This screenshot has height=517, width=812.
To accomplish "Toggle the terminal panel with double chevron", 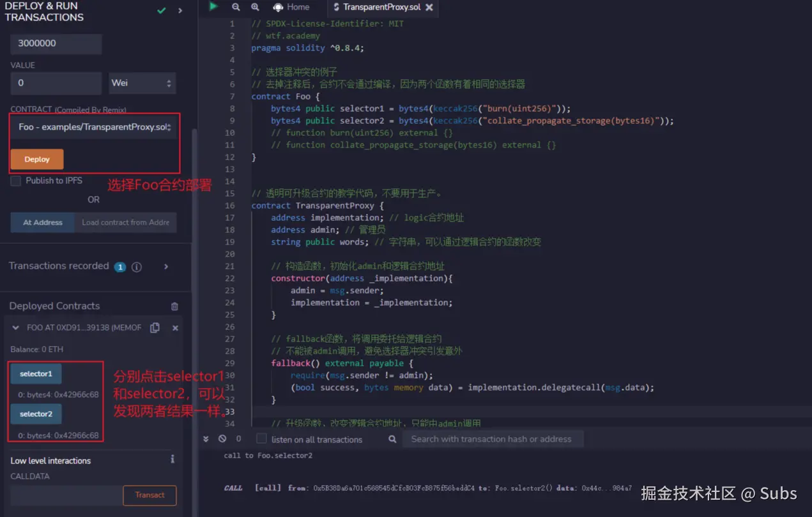I will pos(206,439).
